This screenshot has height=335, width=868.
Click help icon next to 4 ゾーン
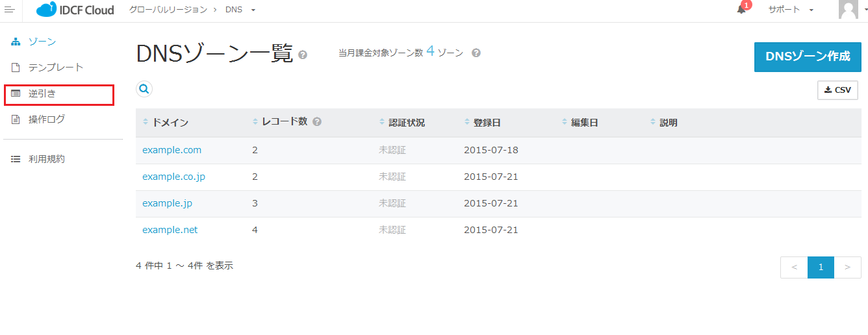476,53
